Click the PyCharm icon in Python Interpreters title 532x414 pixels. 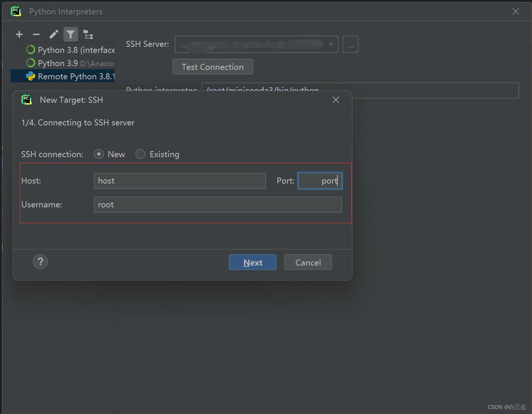[16, 11]
